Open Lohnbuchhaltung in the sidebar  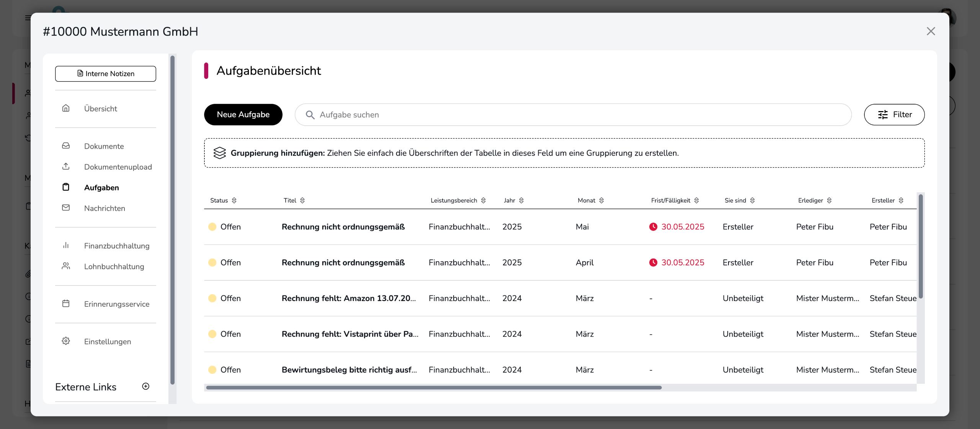(114, 266)
